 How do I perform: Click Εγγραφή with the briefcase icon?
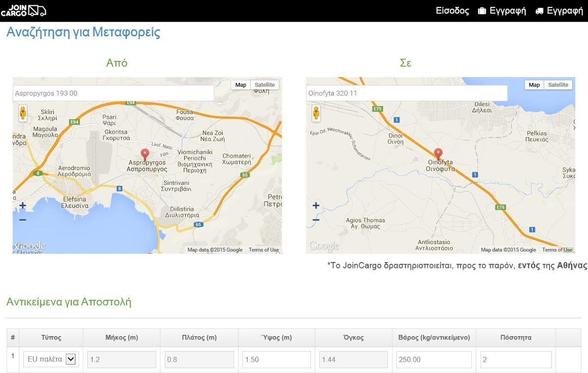click(502, 11)
